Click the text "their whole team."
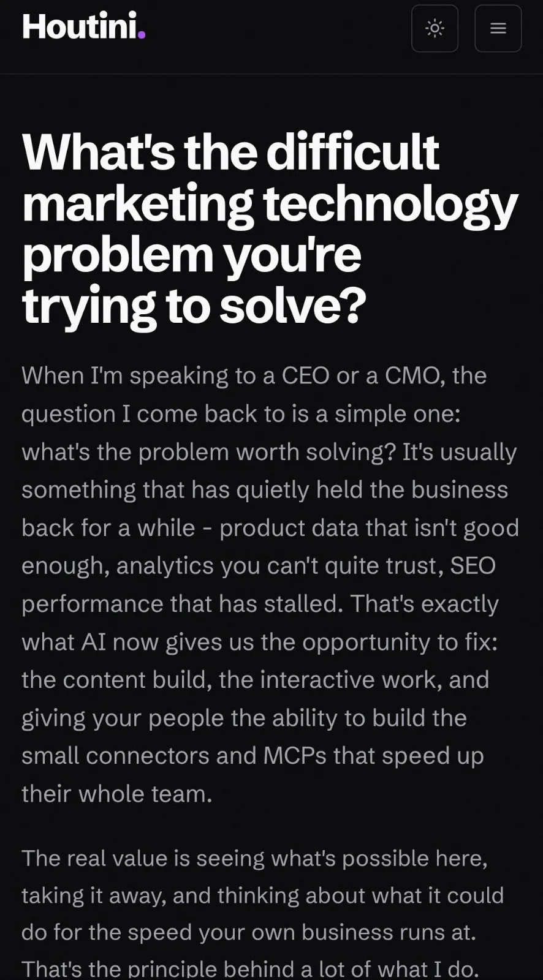The width and height of the screenshot is (543, 980). [117, 793]
